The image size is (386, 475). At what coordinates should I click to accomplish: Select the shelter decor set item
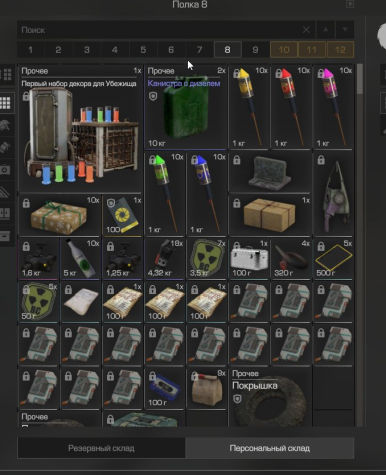click(81, 128)
